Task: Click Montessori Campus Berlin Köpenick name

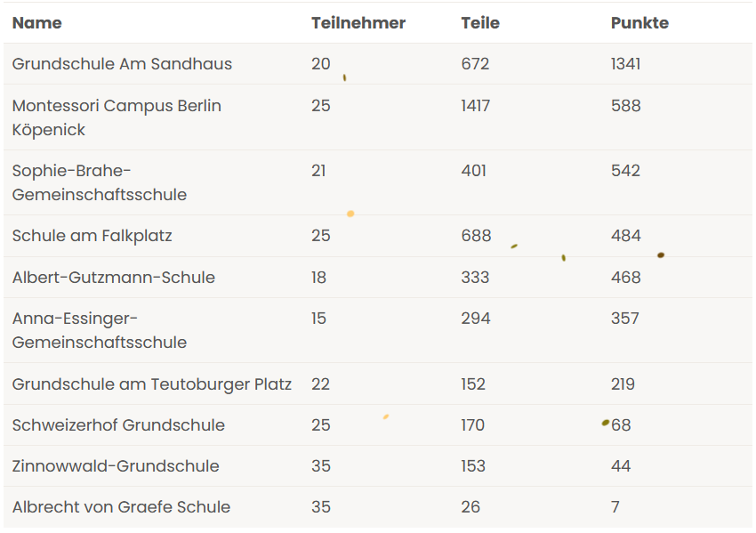Action: [x=117, y=117]
